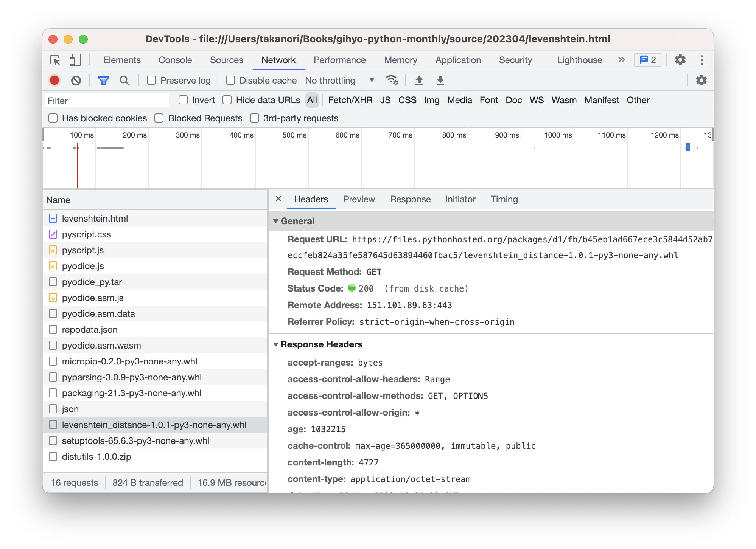Enable the Preserve log checkbox
The width and height of the screenshot is (756, 549).
[151, 80]
